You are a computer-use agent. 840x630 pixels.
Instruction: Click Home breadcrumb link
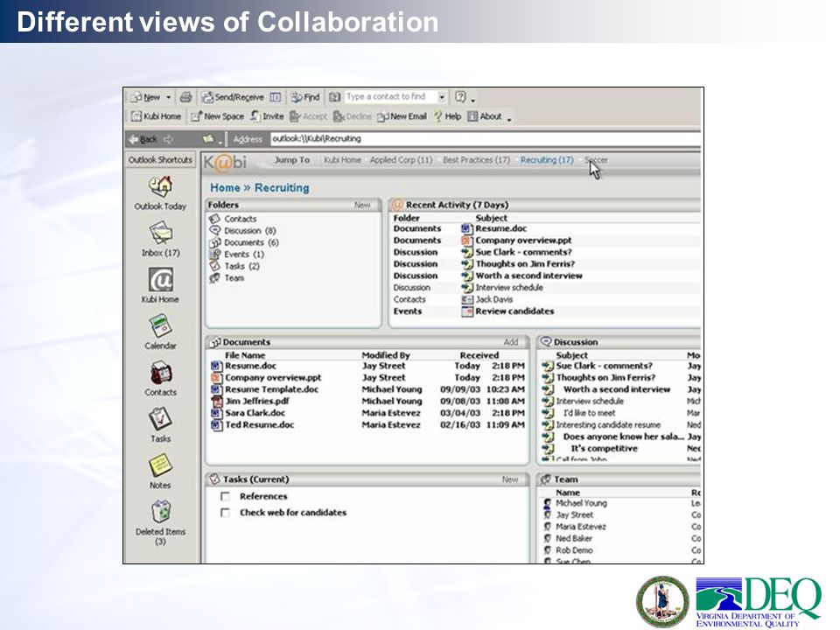coord(225,187)
